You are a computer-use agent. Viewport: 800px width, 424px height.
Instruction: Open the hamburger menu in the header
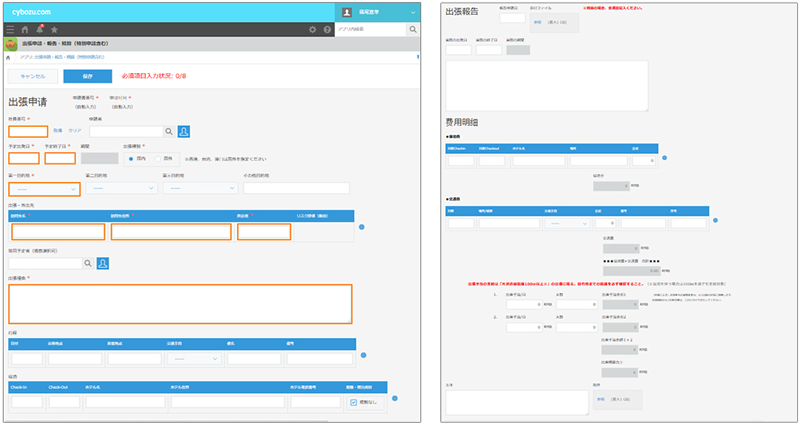pos(11,30)
